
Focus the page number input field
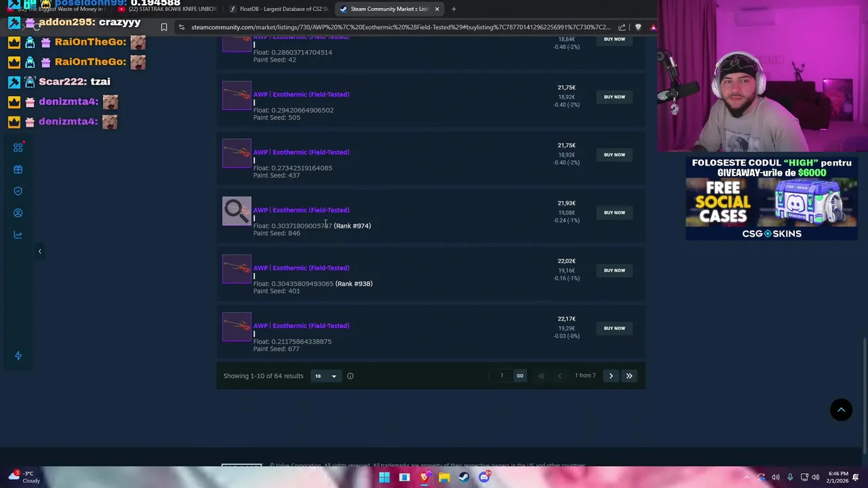pos(502,375)
